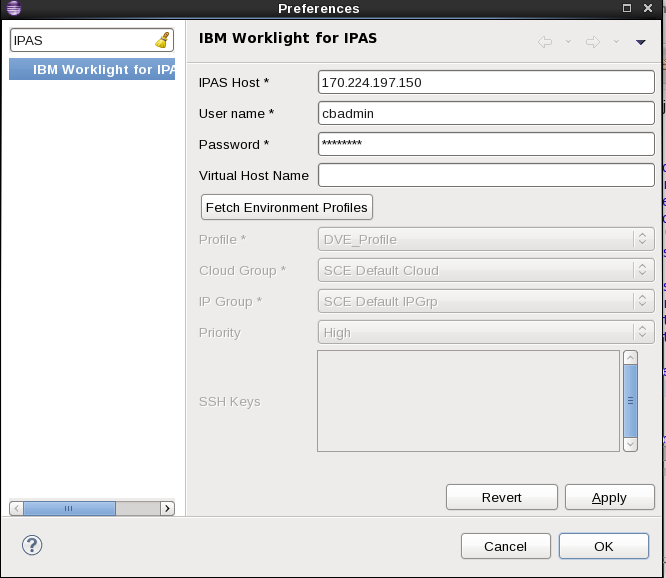The width and height of the screenshot is (666, 578).
Task: Open the Profile dropdown showing DVE_Profile
Action: (486, 239)
